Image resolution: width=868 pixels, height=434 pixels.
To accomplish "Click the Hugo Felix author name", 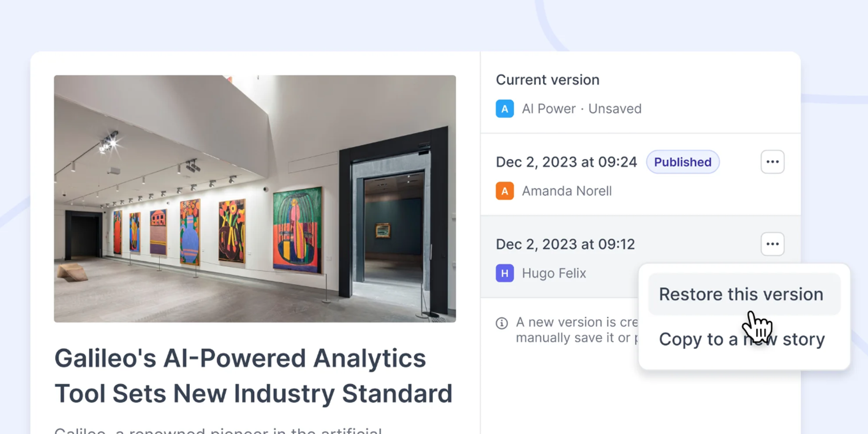I will tap(553, 273).
